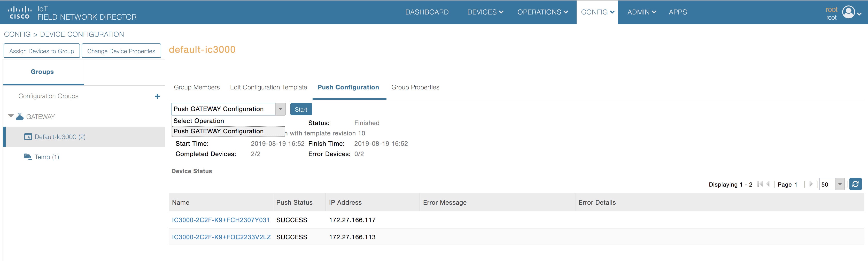Click the first-page pagination icon
This screenshot has width=868, height=261.
point(759,184)
